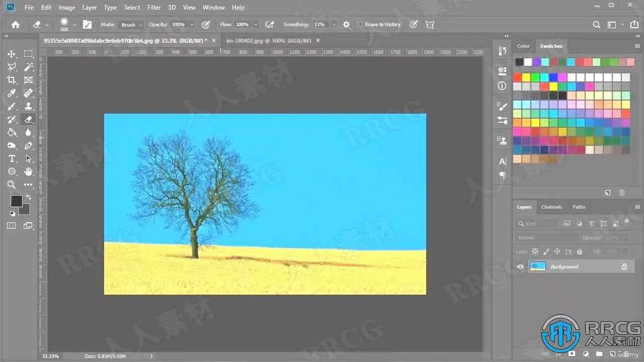Open the Layer menu
The width and height of the screenshot is (644, 362).
(90, 8)
